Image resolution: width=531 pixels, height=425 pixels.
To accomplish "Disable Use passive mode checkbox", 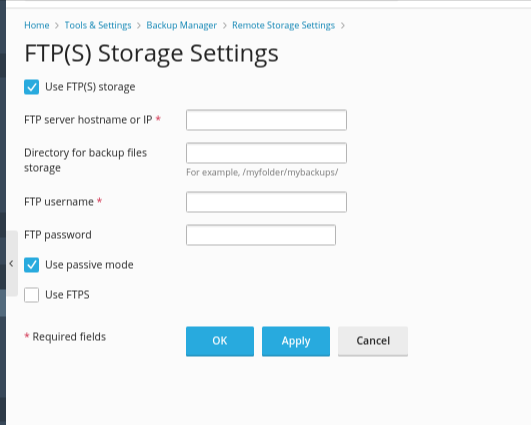I will point(31,265).
